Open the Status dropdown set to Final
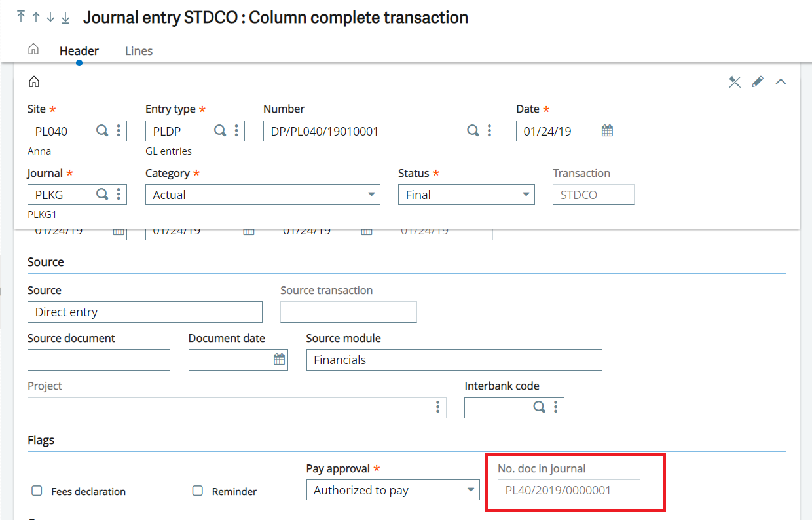Screen dimensions: 812x520 [466, 195]
